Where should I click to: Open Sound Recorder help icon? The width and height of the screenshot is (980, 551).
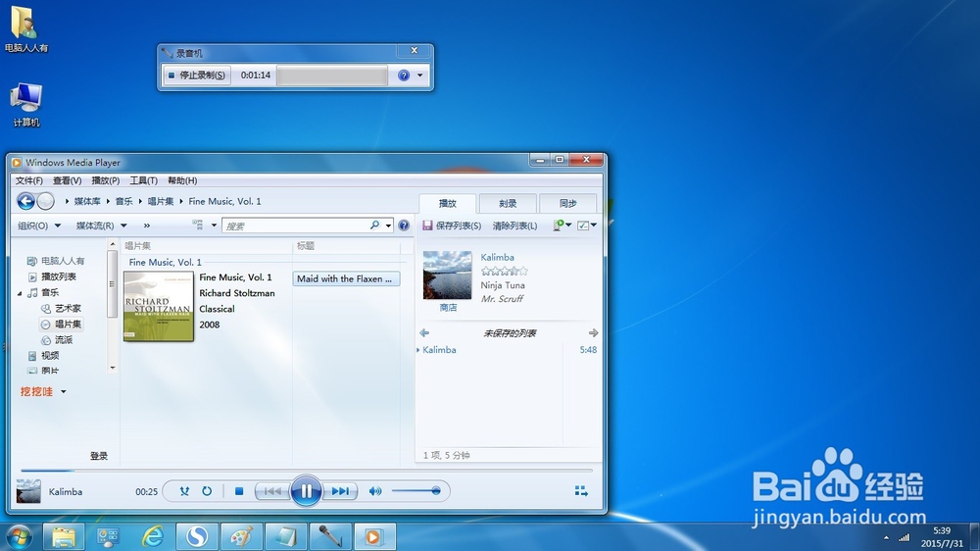(404, 75)
